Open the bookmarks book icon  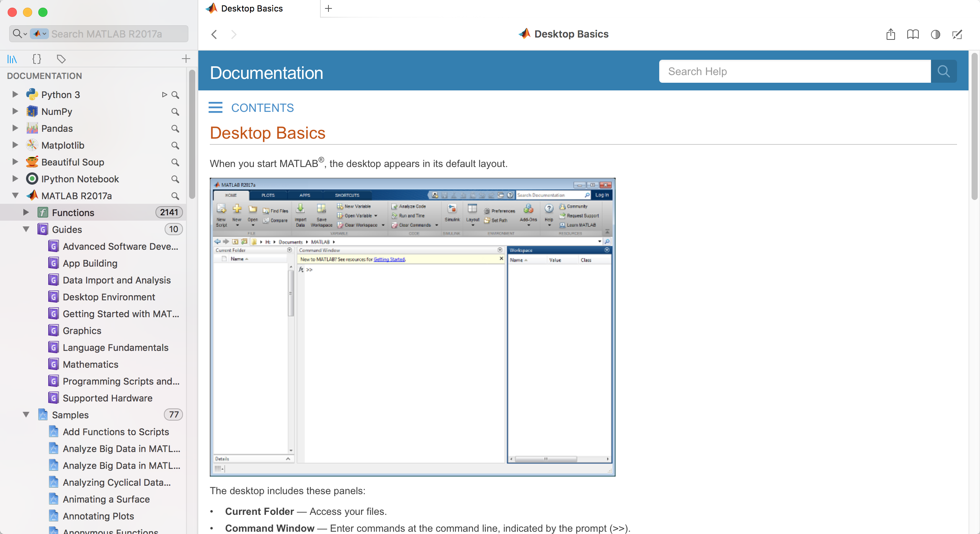click(913, 34)
